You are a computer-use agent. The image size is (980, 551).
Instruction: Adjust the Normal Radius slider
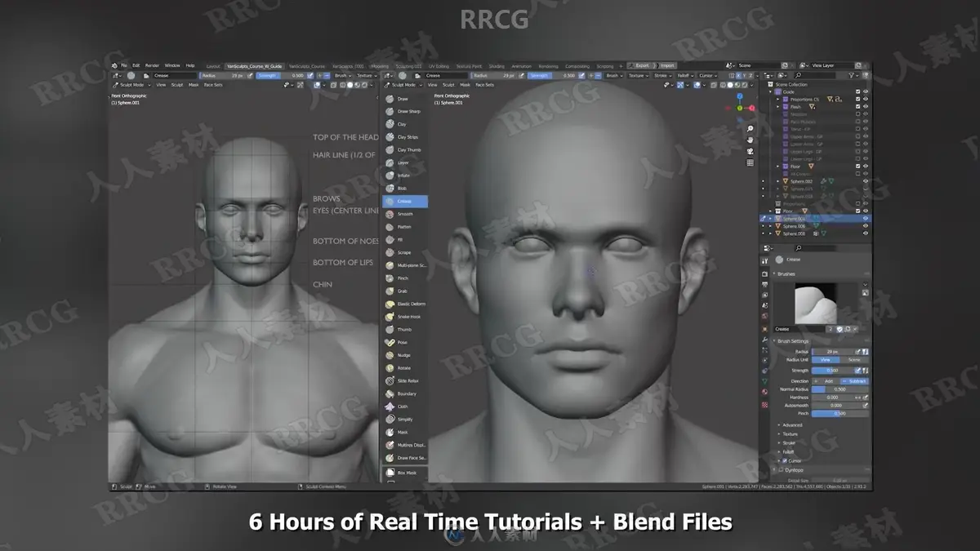click(840, 389)
